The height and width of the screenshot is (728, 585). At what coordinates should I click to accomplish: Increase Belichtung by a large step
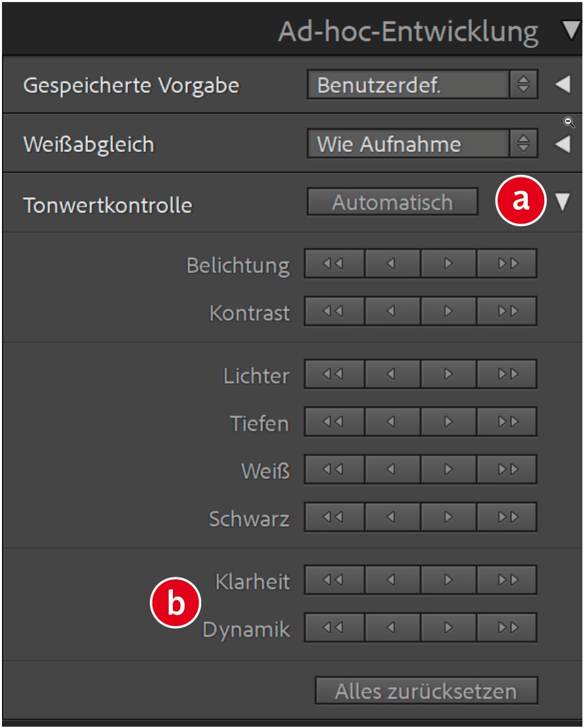click(x=507, y=264)
